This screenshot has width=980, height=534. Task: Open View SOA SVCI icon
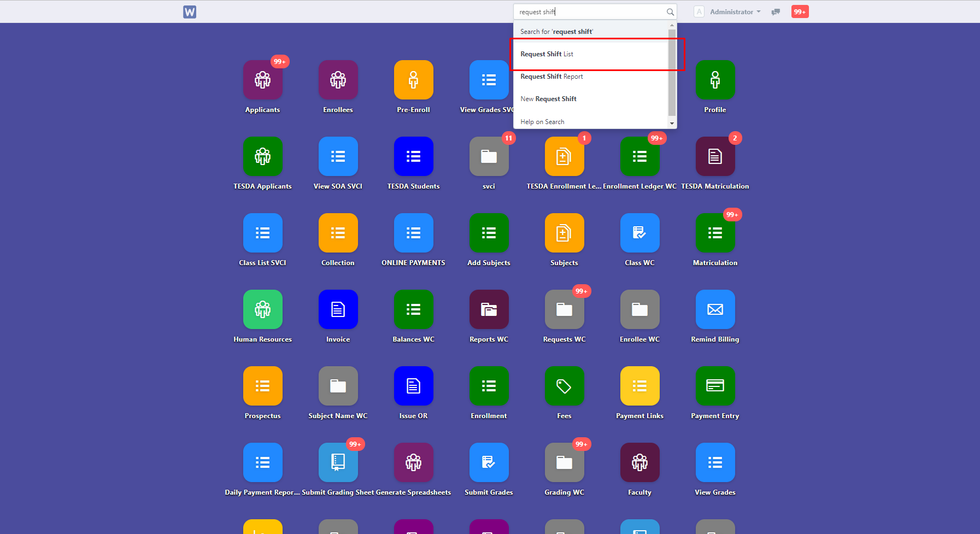(x=338, y=156)
